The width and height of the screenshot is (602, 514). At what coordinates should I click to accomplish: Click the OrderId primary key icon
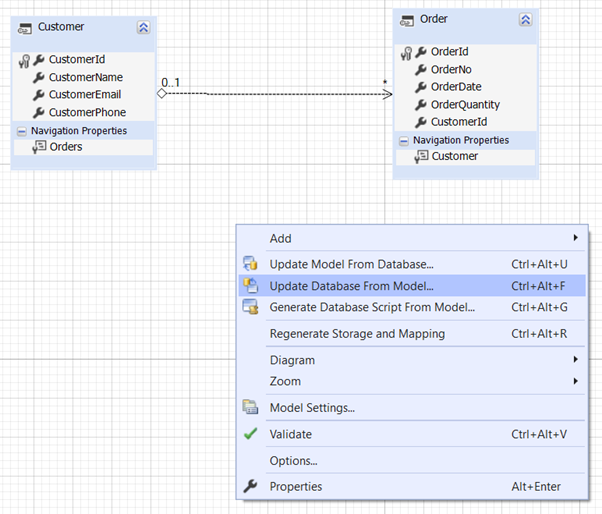point(408,52)
